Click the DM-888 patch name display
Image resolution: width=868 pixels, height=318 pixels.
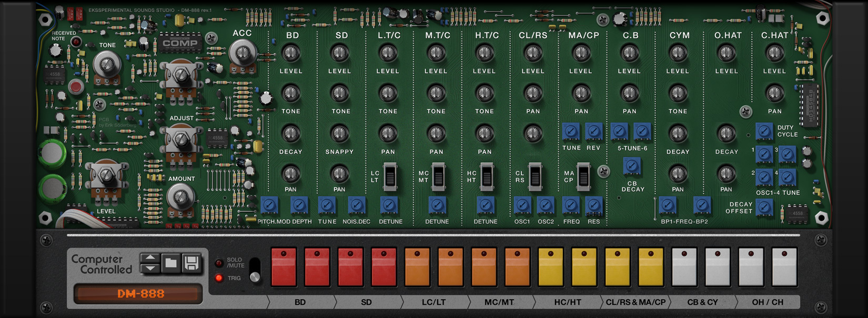[138, 294]
